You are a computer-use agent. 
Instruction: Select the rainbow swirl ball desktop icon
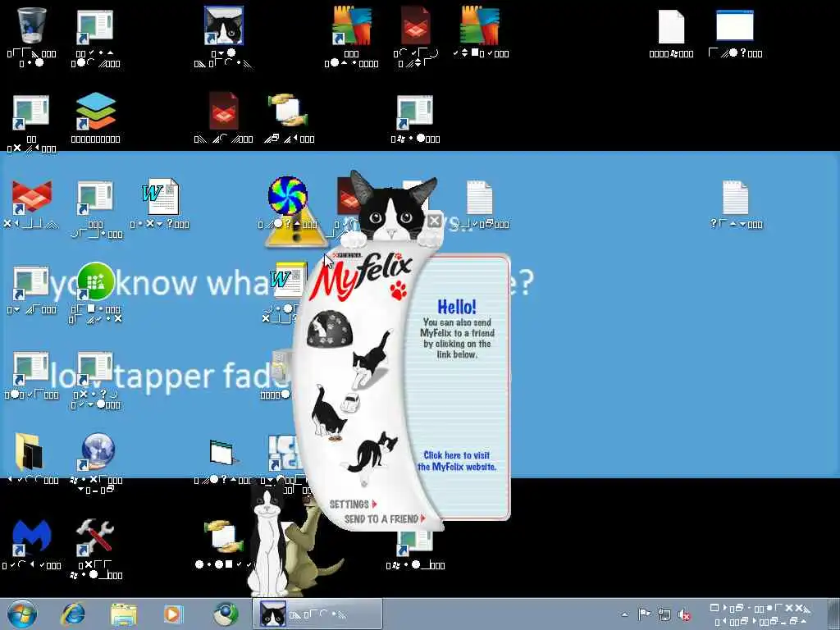coord(288,195)
